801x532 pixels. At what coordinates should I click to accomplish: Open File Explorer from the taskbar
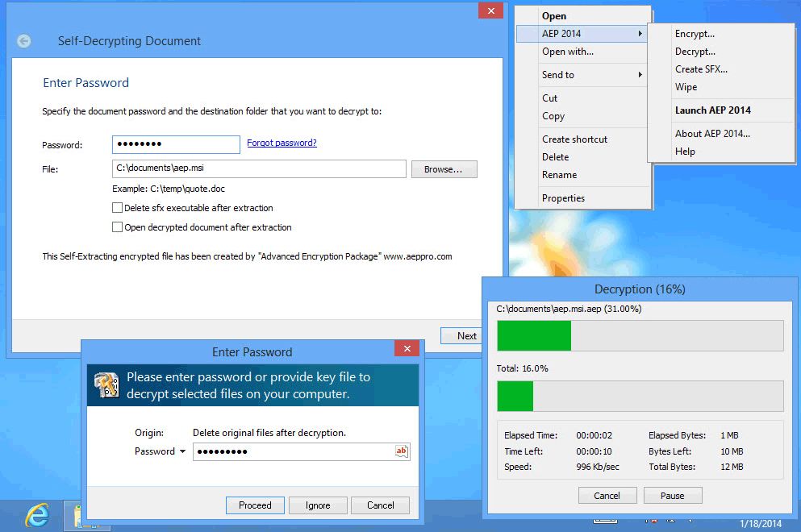76,516
